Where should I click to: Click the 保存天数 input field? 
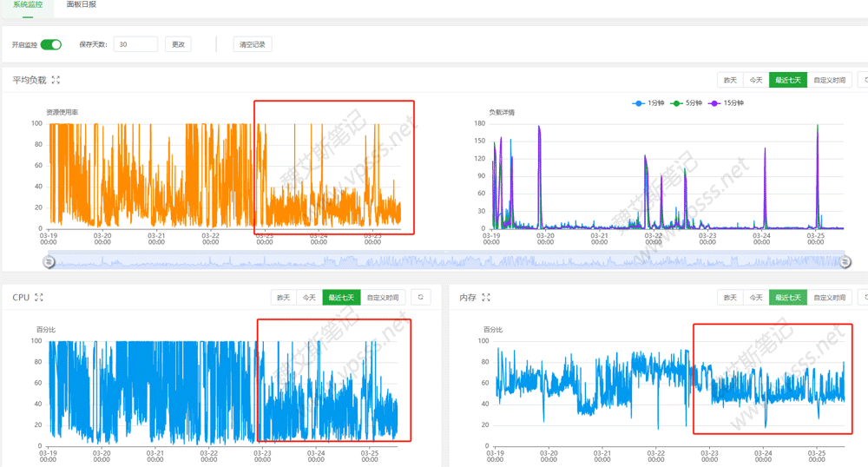(x=135, y=44)
